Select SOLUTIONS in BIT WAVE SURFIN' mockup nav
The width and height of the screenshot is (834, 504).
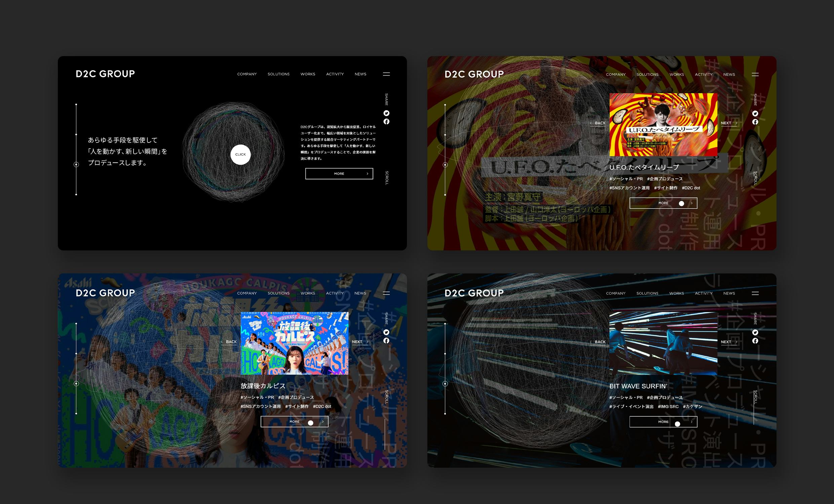pyautogui.click(x=647, y=293)
